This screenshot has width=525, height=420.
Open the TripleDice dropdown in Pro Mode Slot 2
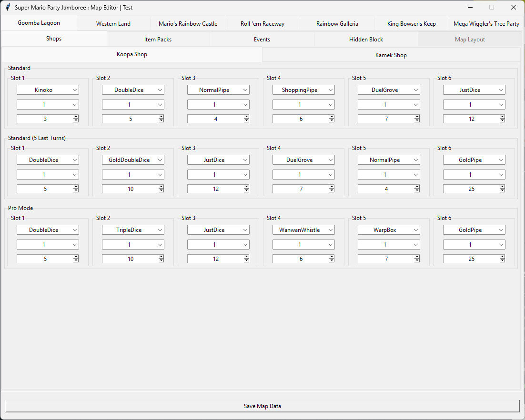pos(132,230)
